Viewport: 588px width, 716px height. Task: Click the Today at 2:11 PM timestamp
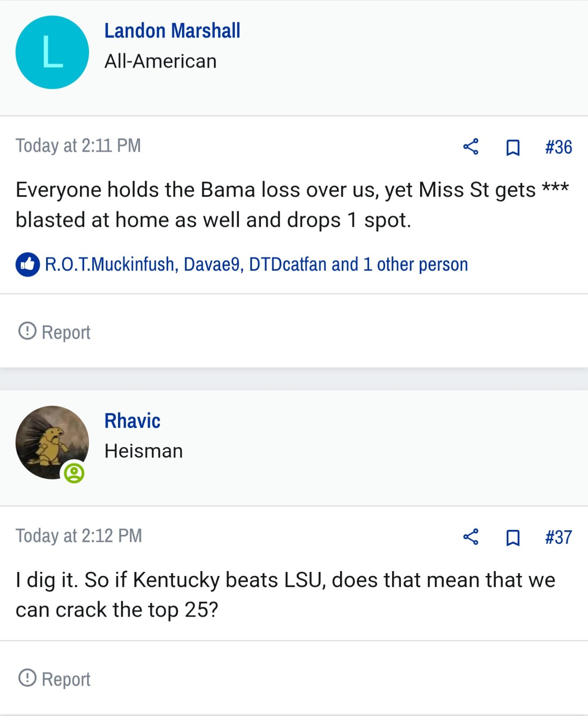[x=78, y=146]
